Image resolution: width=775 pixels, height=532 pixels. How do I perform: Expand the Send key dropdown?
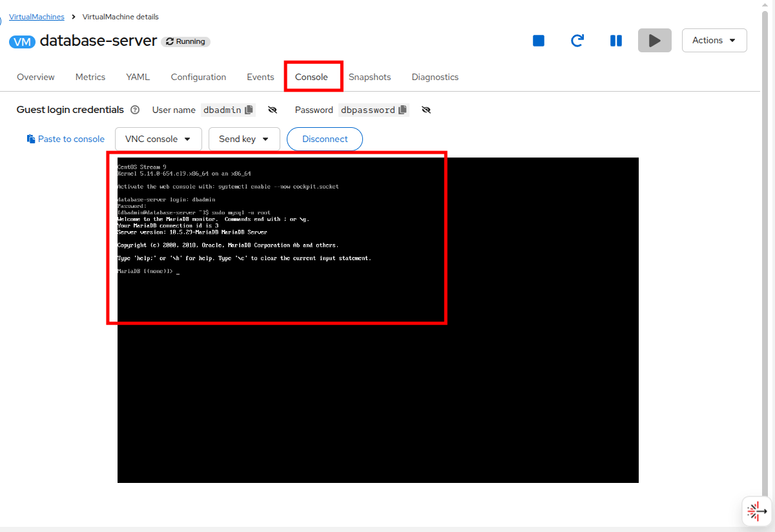coord(243,139)
